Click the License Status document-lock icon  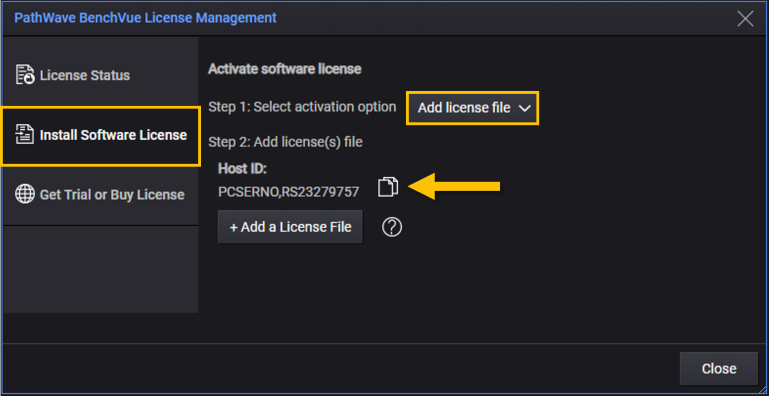(x=25, y=75)
